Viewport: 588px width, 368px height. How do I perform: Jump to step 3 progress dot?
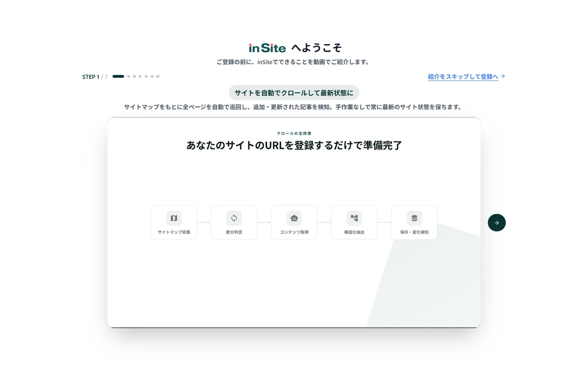[x=134, y=77]
